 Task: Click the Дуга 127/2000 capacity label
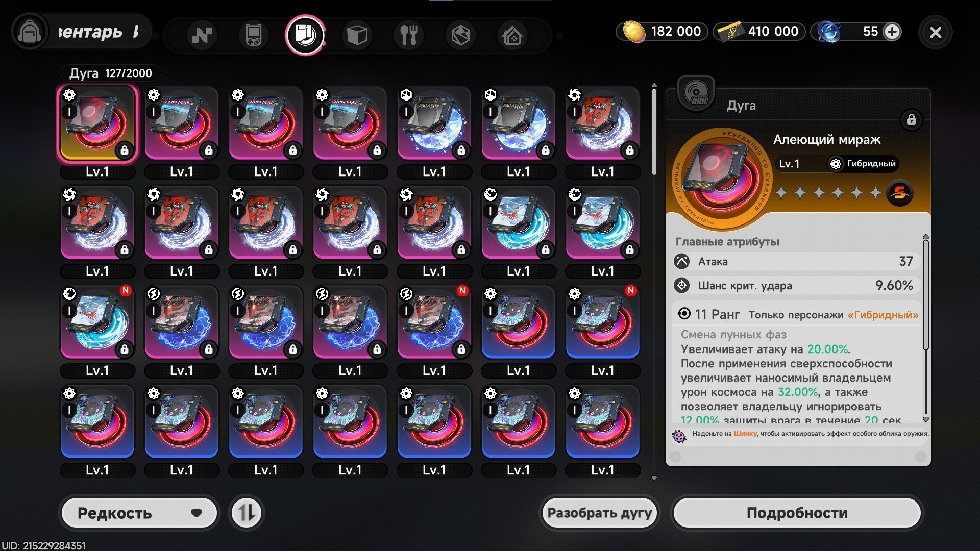tap(111, 73)
